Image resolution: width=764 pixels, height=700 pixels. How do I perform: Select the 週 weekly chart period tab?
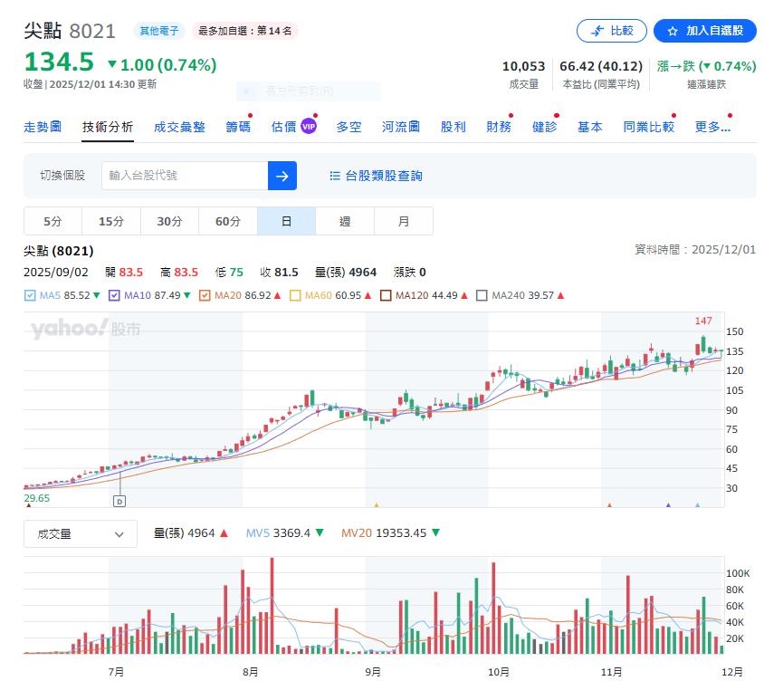coord(345,220)
